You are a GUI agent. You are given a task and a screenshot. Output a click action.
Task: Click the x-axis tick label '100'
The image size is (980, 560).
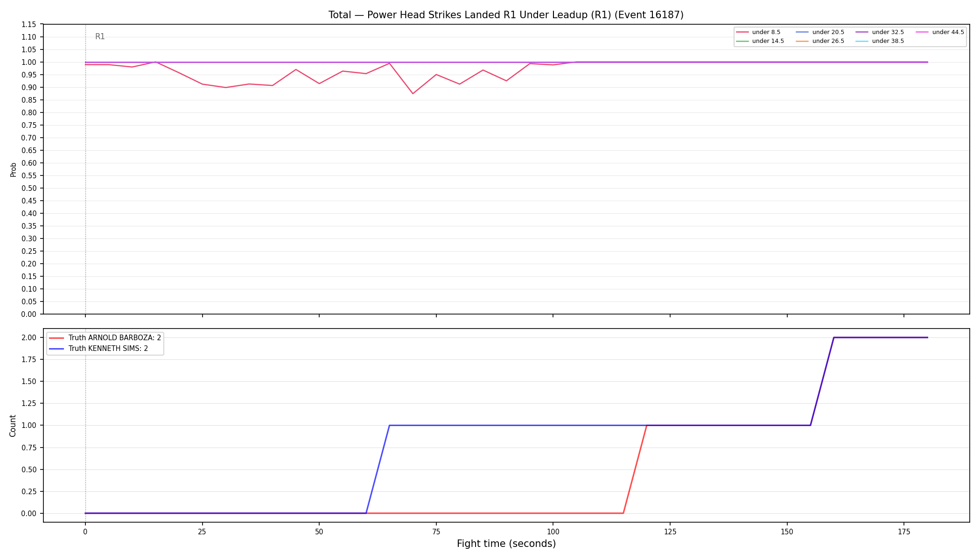553,532
